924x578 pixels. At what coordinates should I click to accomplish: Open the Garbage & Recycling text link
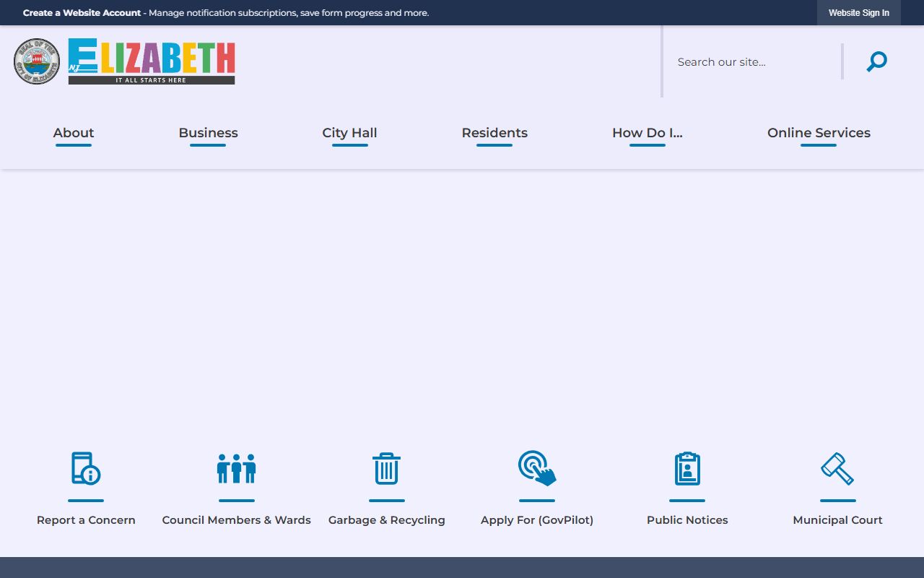(386, 520)
